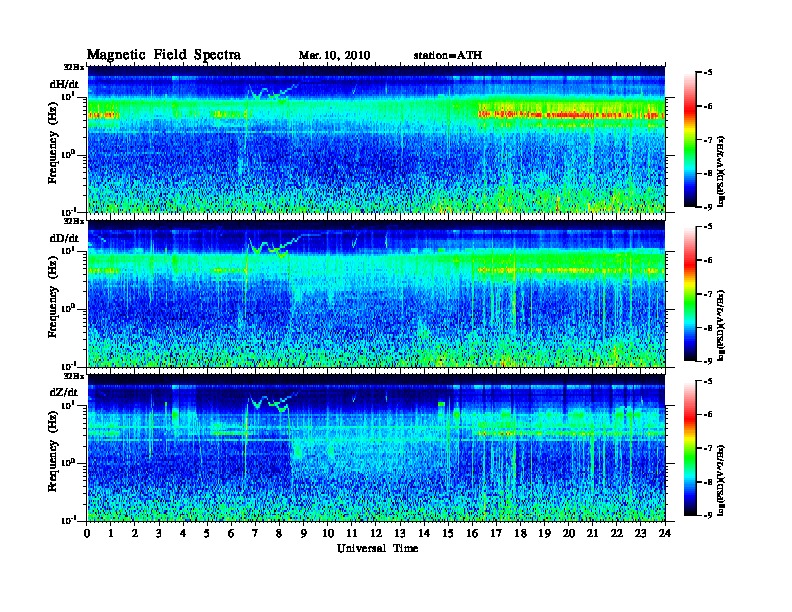Image resolution: width=792 pixels, height=612 pixels.
Task: Click hour label "16" on Universal Time axis
Action: 472,533
